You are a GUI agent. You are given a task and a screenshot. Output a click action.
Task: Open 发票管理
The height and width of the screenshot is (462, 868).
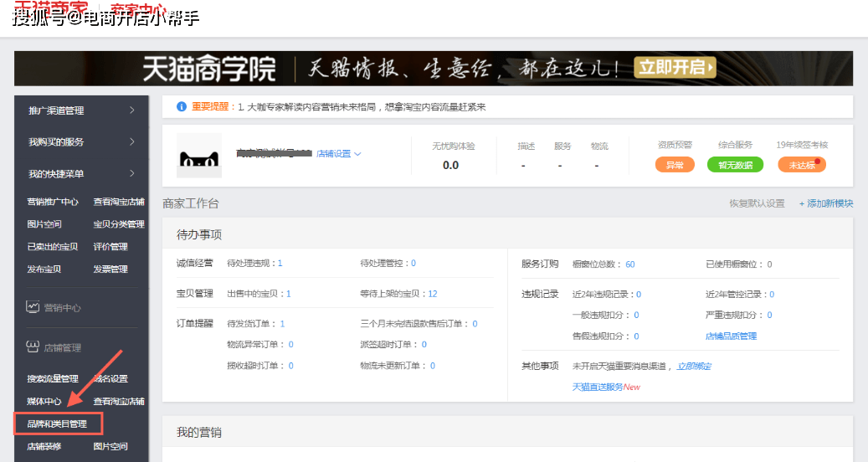[x=110, y=269]
